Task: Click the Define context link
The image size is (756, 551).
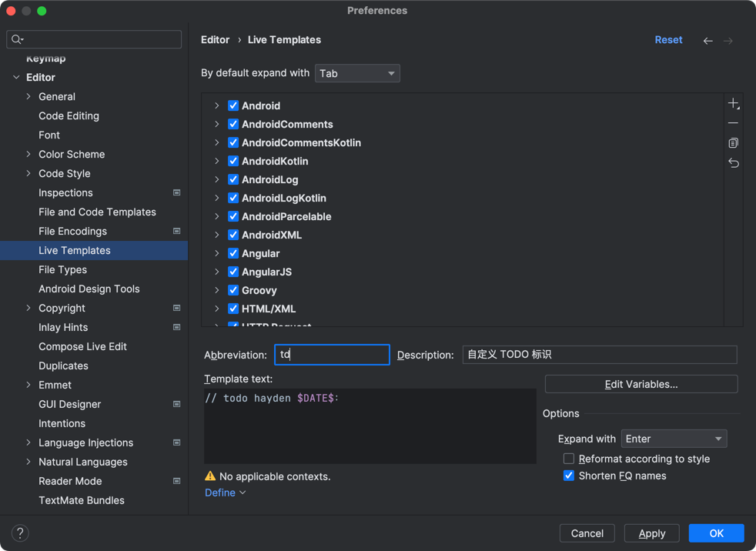Action: pos(225,493)
